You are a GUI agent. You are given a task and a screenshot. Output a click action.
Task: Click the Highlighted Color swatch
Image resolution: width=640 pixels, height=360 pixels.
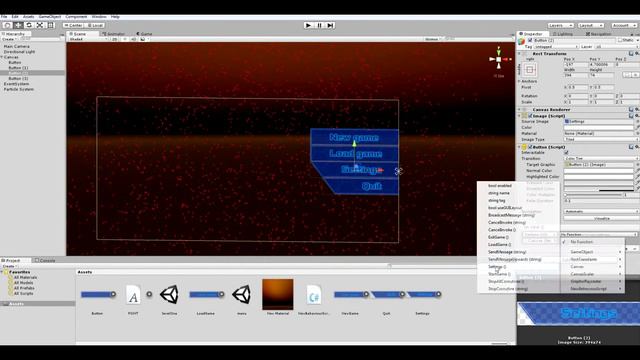pyautogui.click(x=598, y=177)
